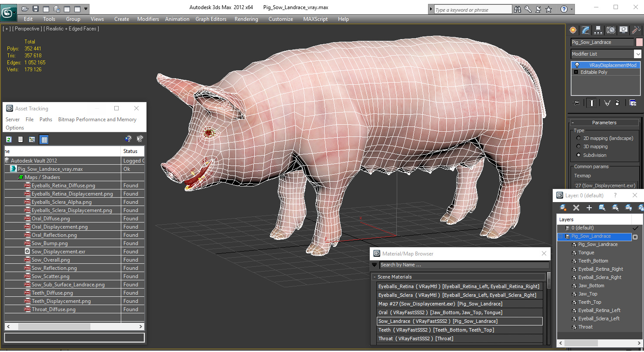Click the Help question mark icon in title bar
644x352 pixels.
tap(564, 9)
